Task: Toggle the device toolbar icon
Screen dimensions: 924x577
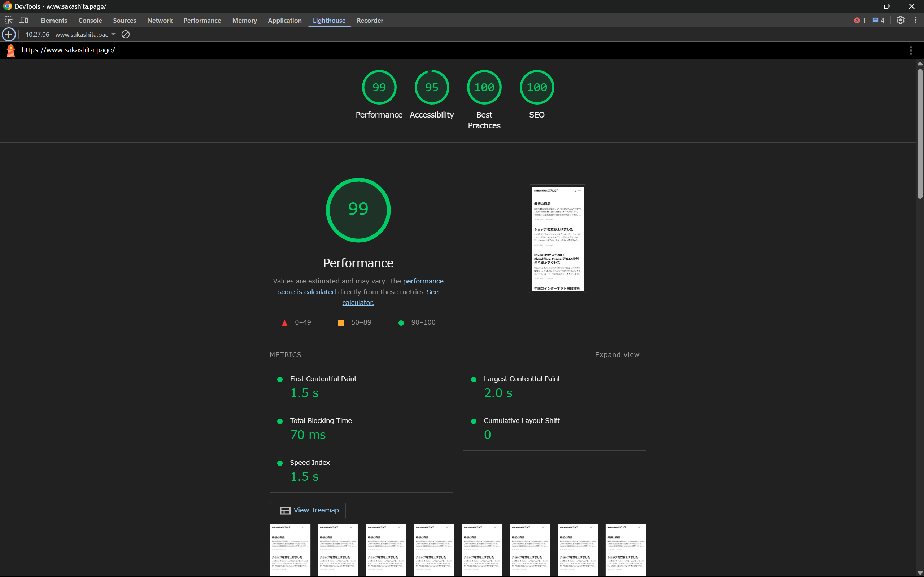Action: 24,20
